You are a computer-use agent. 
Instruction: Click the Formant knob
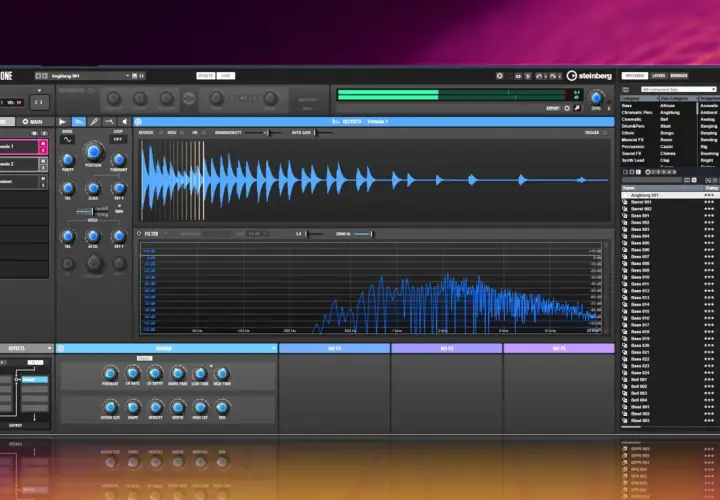coord(119,159)
